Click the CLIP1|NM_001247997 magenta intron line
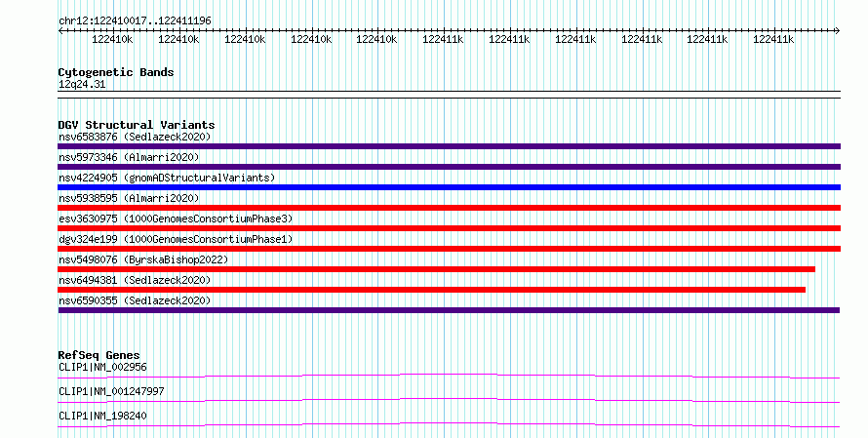 point(449,401)
